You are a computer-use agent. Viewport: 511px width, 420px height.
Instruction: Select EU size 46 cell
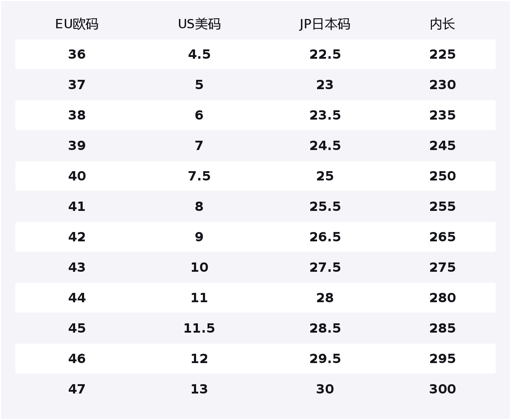pyautogui.click(x=77, y=359)
